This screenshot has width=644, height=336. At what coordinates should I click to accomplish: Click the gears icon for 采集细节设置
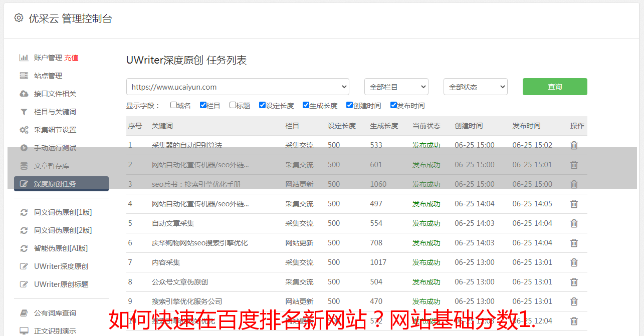24,130
